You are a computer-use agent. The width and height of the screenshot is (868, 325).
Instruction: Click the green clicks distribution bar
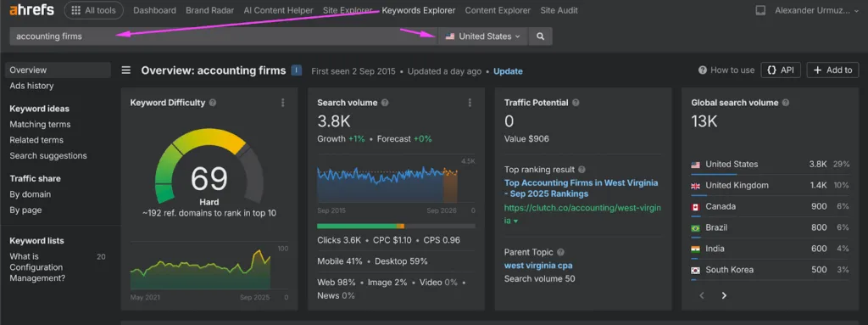click(357, 227)
